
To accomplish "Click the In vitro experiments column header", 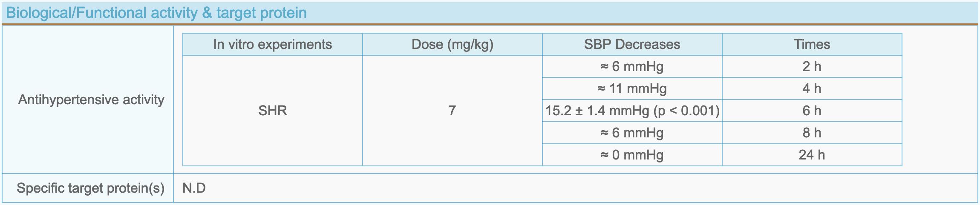I will tap(273, 44).
